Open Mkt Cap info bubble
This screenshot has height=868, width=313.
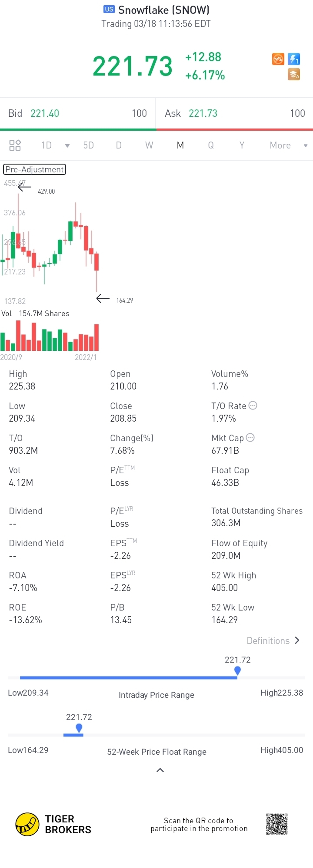pos(250,438)
